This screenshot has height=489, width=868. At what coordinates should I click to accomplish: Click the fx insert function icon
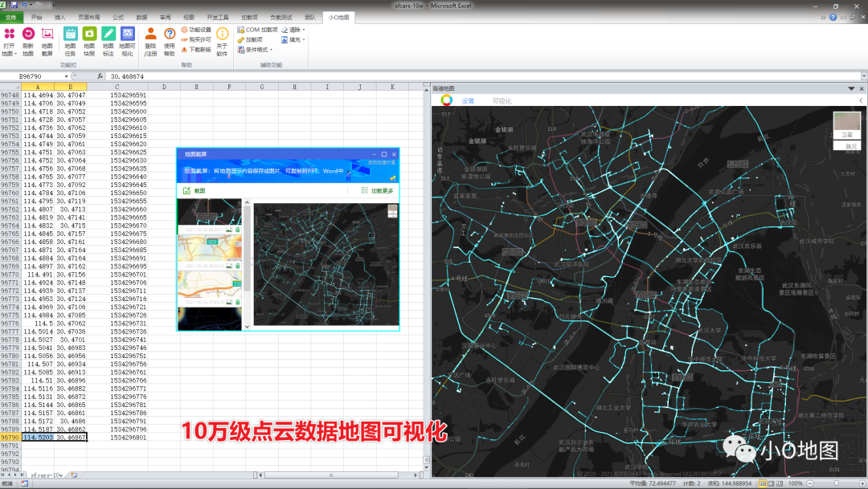point(100,76)
